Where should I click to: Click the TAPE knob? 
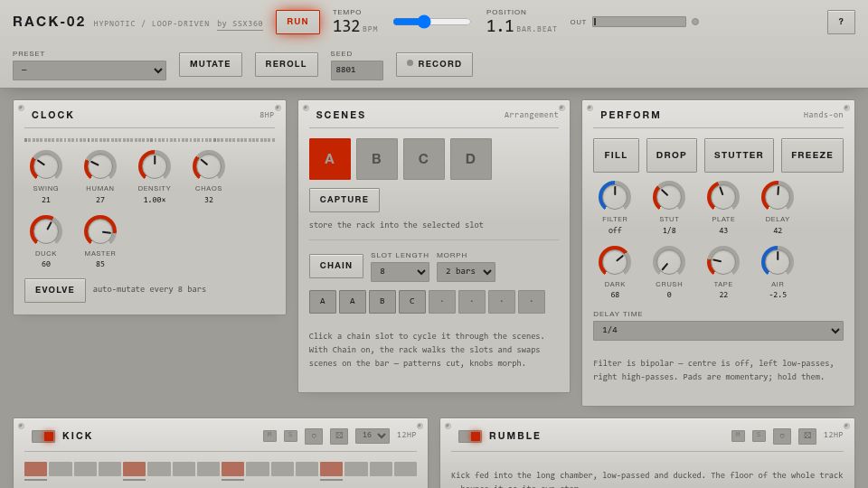pyautogui.click(x=723, y=262)
